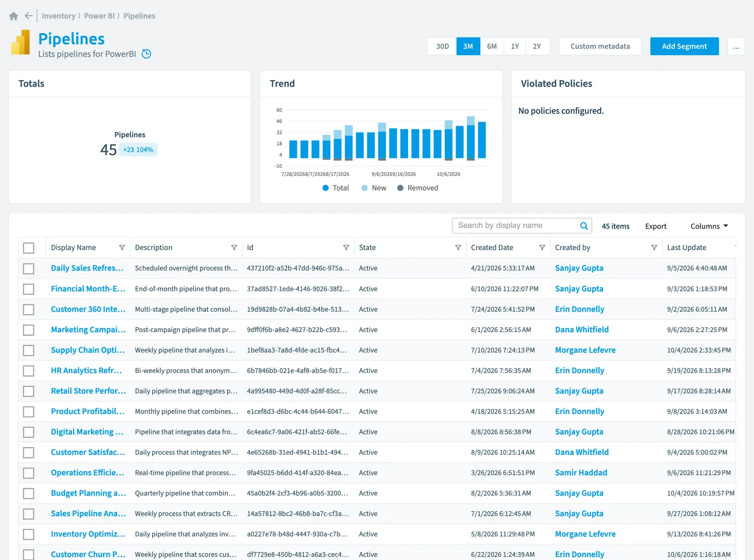Open the history clock icon beside subtitle
754x560 pixels.
[x=147, y=54]
